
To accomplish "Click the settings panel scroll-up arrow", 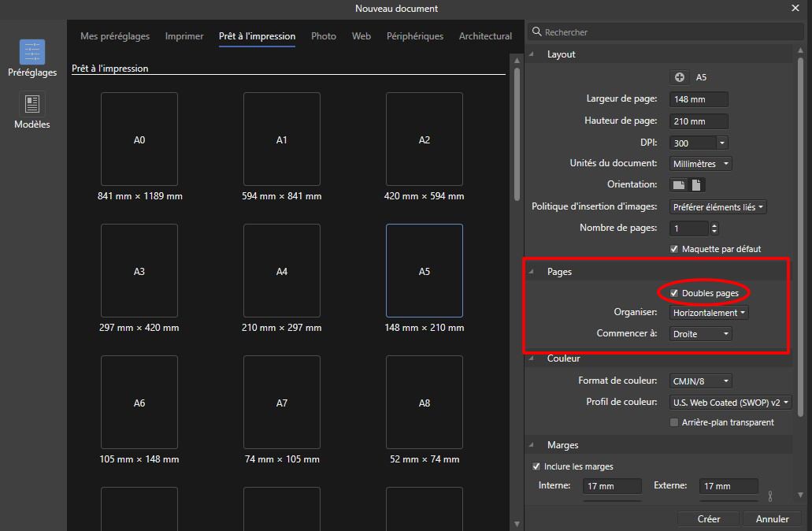I will click(x=801, y=50).
